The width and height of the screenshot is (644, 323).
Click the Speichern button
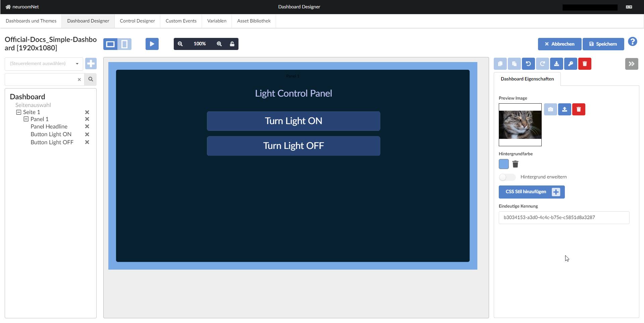(x=603, y=44)
